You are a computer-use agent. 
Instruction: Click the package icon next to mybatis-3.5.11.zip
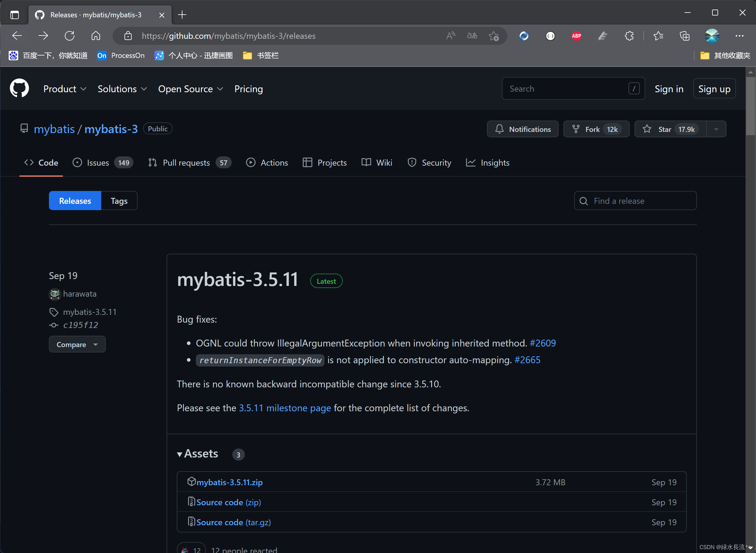coord(191,481)
